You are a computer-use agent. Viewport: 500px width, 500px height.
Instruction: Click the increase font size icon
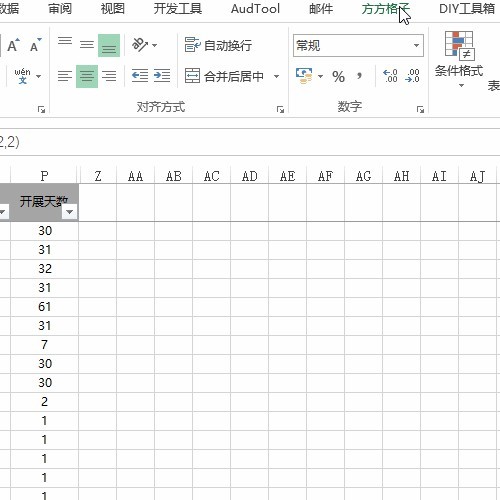tap(13, 45)
